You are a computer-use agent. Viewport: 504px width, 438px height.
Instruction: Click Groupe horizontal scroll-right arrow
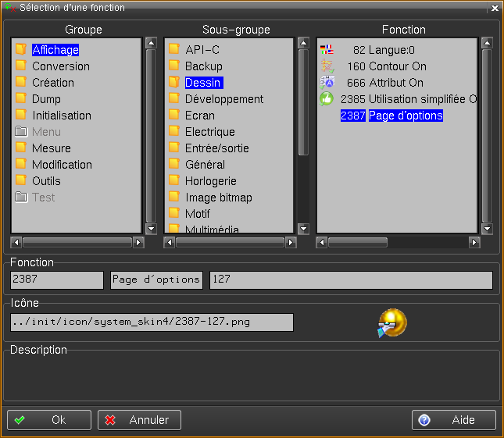click(138, 243)
